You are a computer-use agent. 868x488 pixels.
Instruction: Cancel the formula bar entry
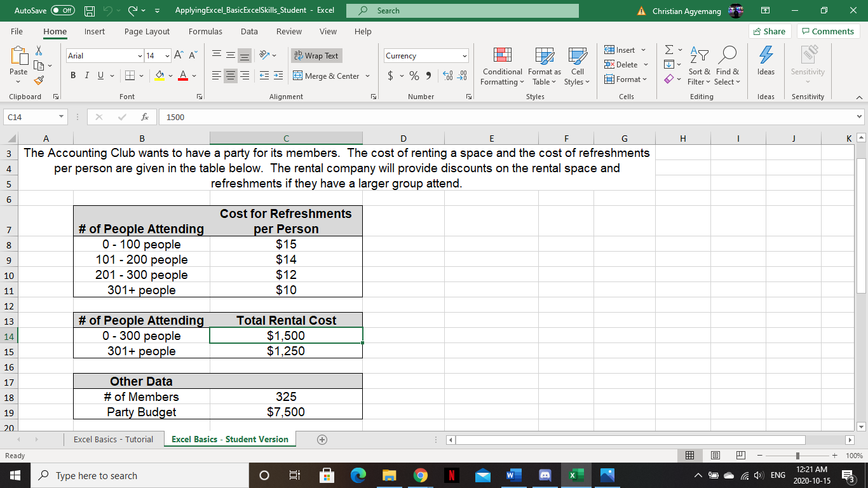click(x=99, y=118)
